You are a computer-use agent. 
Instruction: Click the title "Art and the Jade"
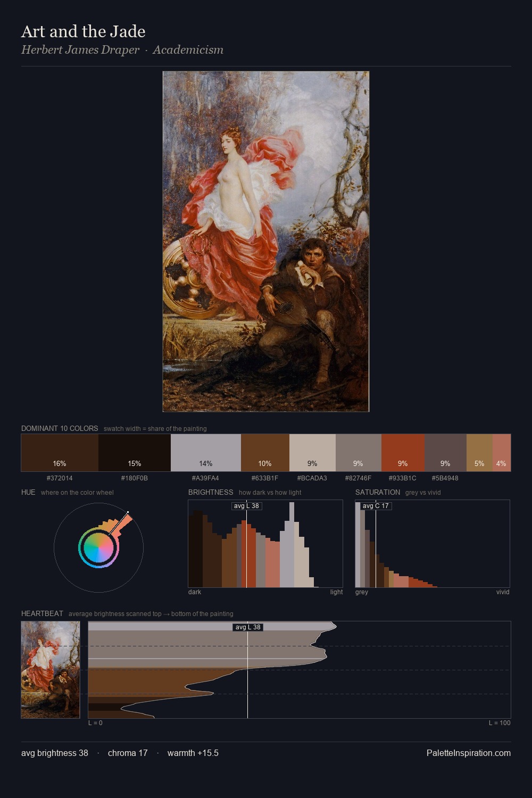click(x=83, y=31)
